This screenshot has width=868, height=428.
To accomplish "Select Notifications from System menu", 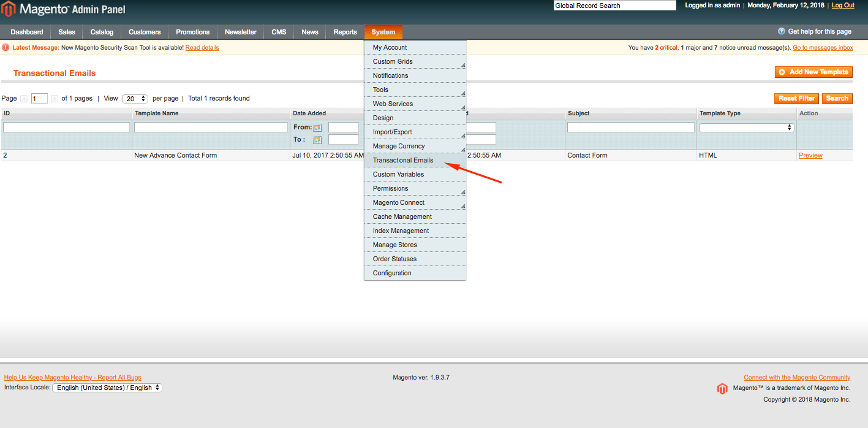I will tap(415, 75).
